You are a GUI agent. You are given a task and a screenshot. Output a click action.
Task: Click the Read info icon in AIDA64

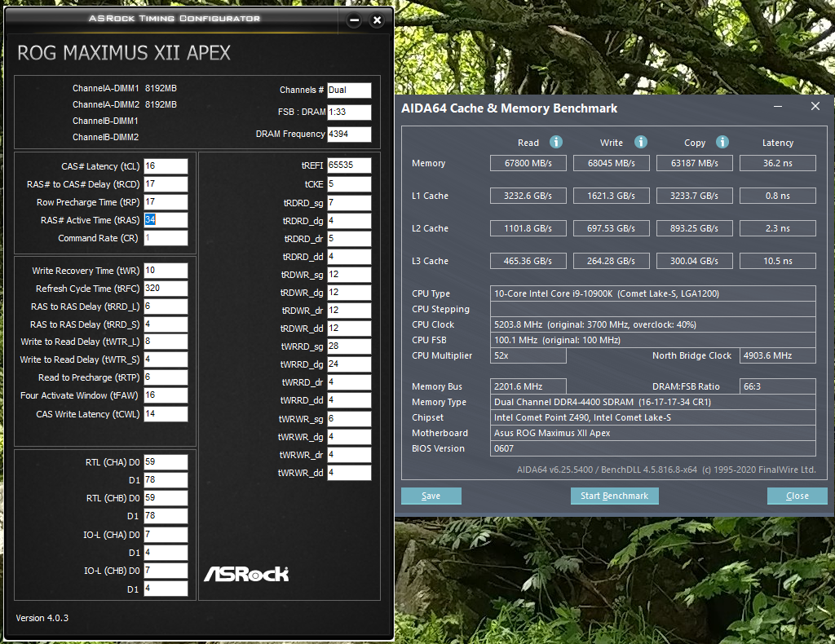pos(556,142)
